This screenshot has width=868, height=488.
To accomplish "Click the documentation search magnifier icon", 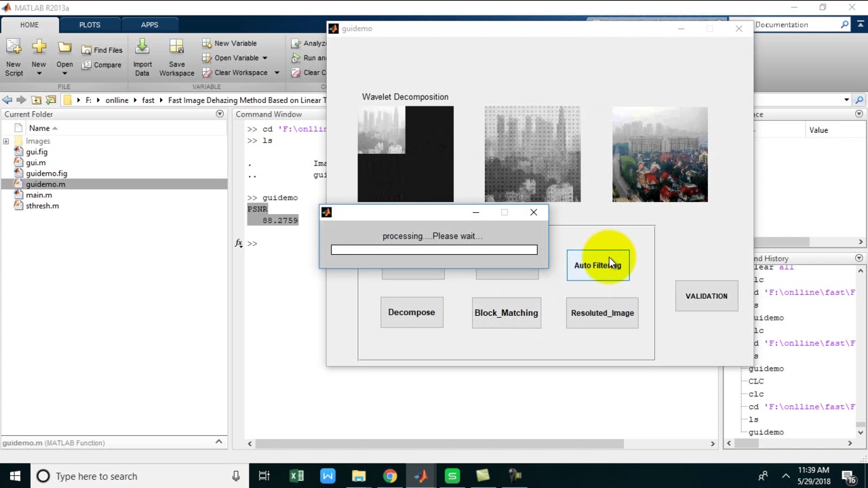I will tap(844, 24).
